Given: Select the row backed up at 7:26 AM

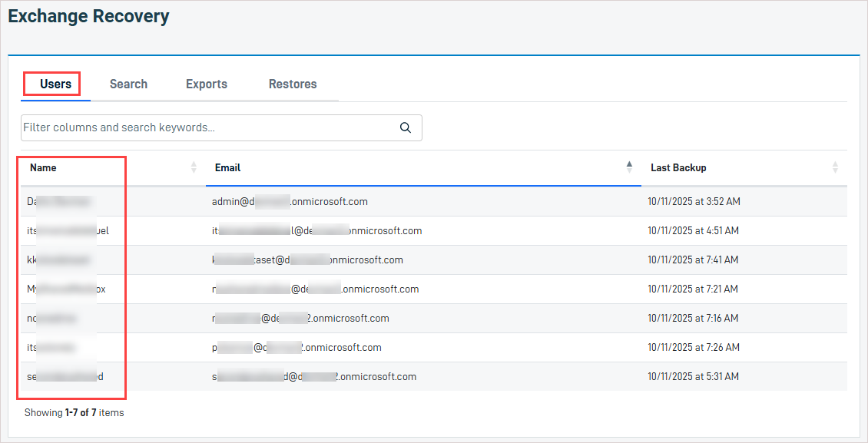Looking at the screenshot, I should point(434,347).
